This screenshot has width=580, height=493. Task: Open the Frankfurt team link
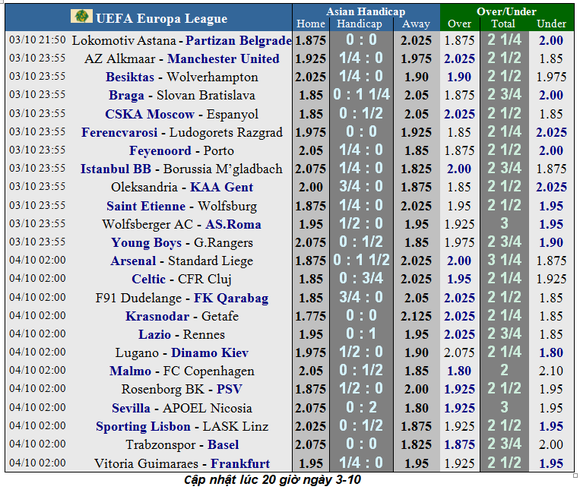[x=240, y=463]
